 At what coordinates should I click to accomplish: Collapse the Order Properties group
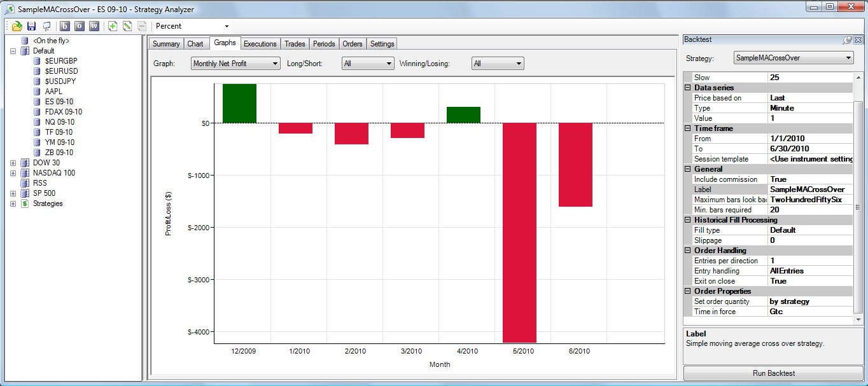coord(688,291)
